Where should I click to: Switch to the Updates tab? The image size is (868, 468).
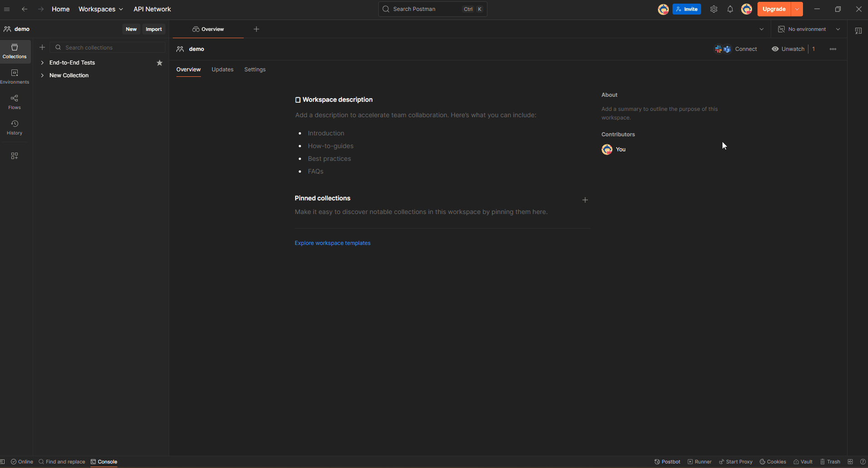(x=222, y=70)
